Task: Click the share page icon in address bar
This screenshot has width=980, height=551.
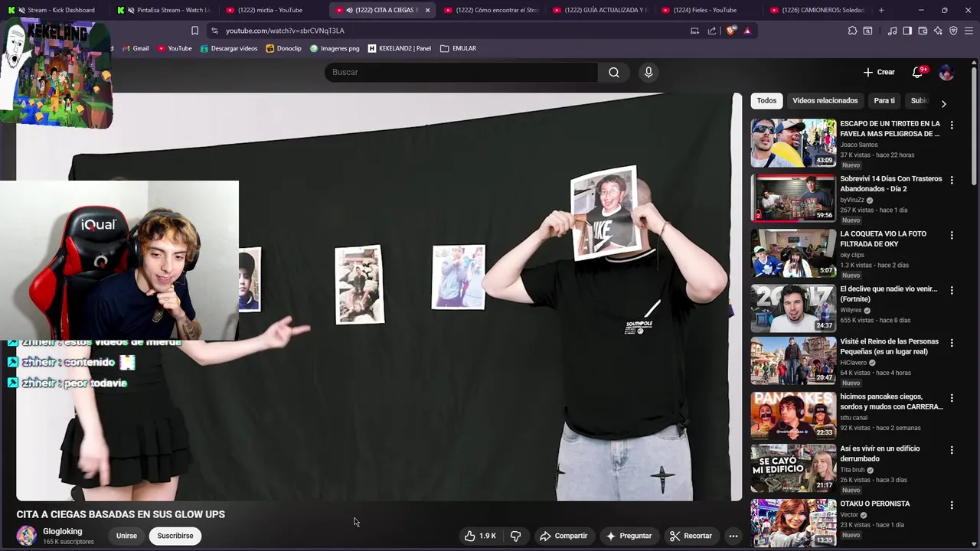Action: 712,31
